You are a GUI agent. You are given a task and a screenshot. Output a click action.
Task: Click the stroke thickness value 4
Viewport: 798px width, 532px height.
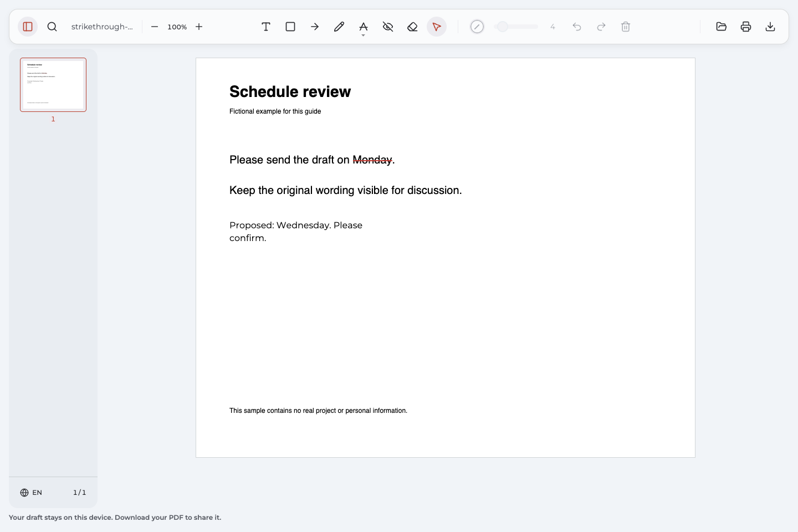[553, 27]
